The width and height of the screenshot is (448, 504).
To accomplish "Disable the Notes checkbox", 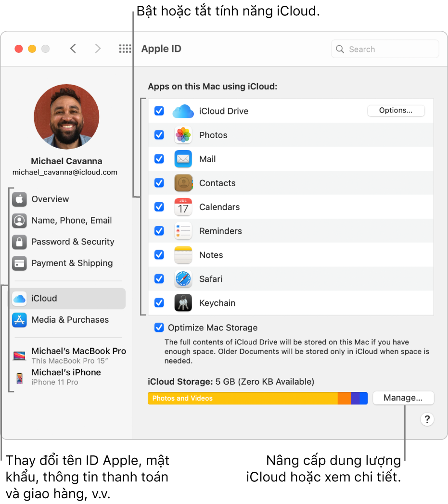I will (159, 254).
